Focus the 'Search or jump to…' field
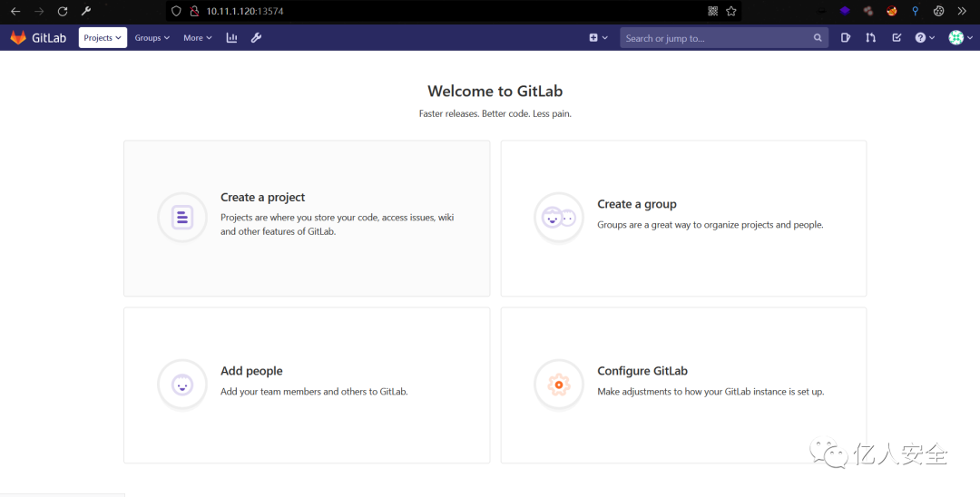 tap(724, 37)
